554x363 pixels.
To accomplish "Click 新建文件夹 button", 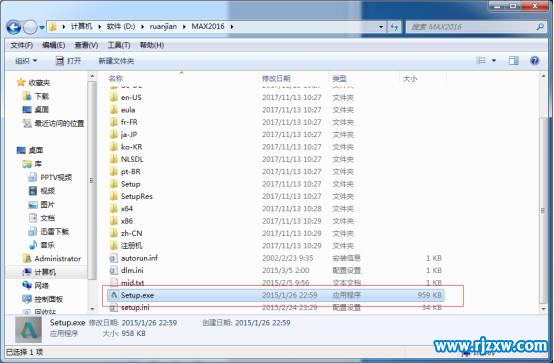I will pos(116,61).
